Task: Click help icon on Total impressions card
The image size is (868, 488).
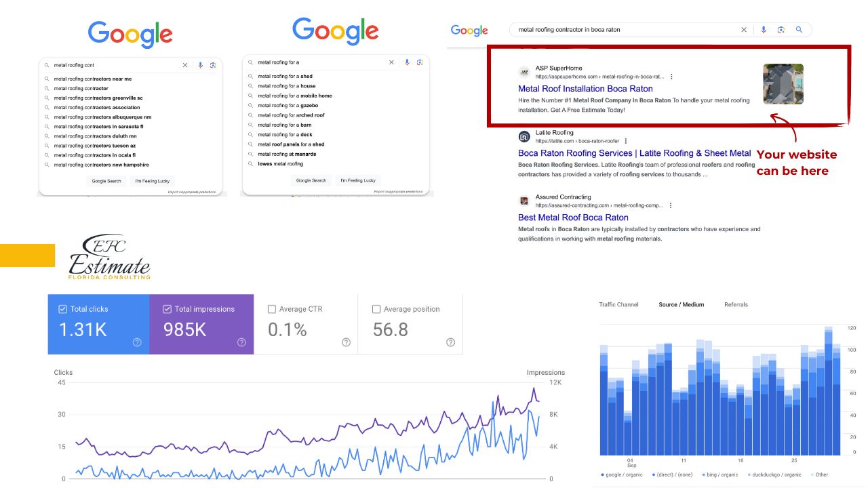Action: (241, 342)
